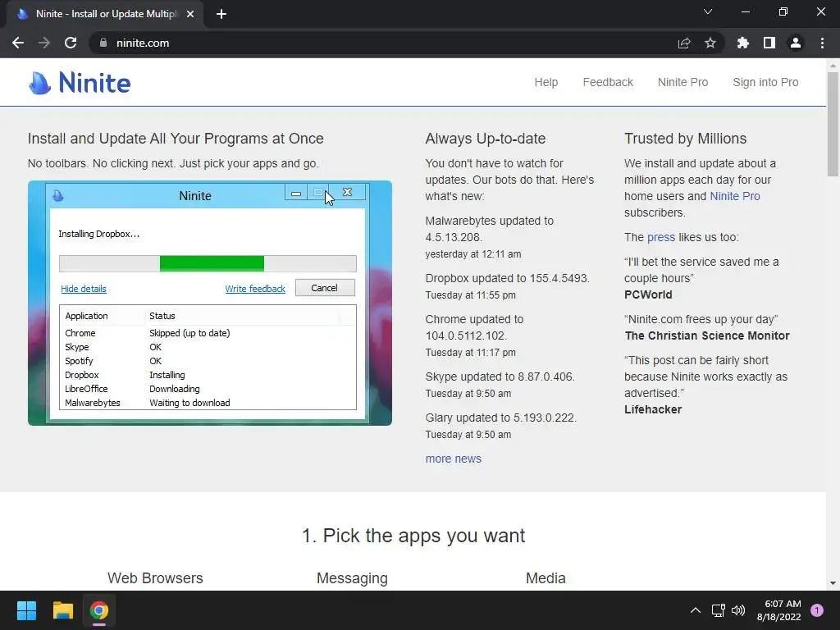Close the Ninite browser tab
Screen dimensions: 840x630
coord(190,14)
